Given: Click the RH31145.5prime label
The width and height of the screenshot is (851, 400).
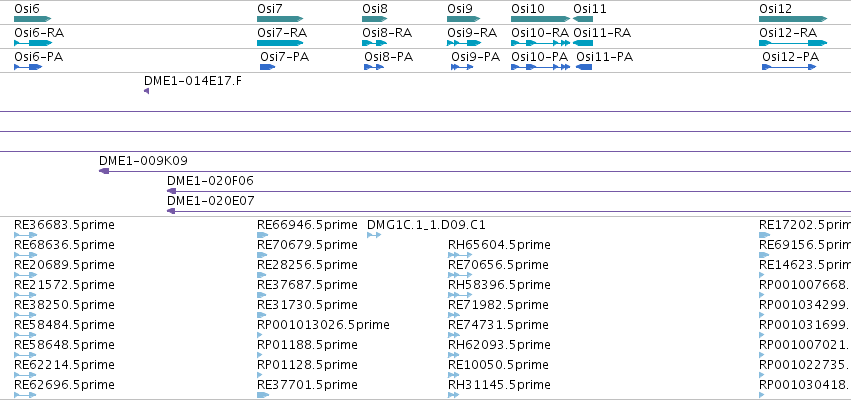Looking at the screenshot, I should [499, 385].
